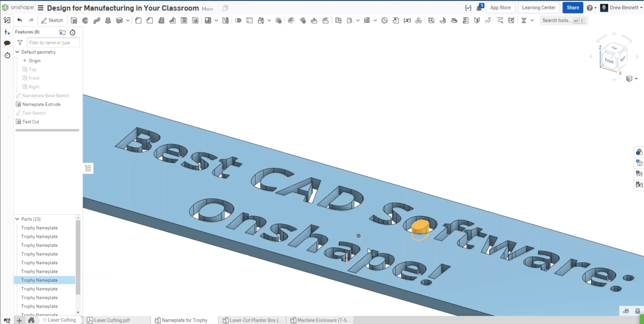644x324 pixels.
Task: Select the Loft tool icon
Action: tap(108, 21)
